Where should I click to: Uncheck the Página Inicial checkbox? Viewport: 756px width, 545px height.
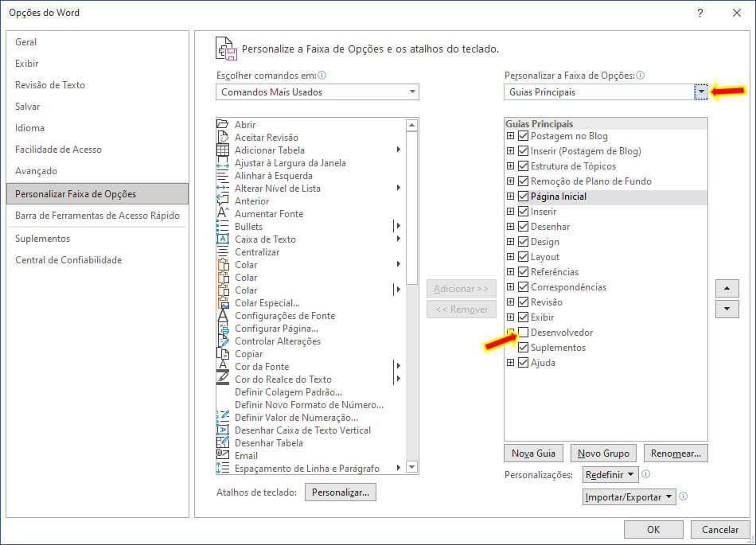point(523,197)
